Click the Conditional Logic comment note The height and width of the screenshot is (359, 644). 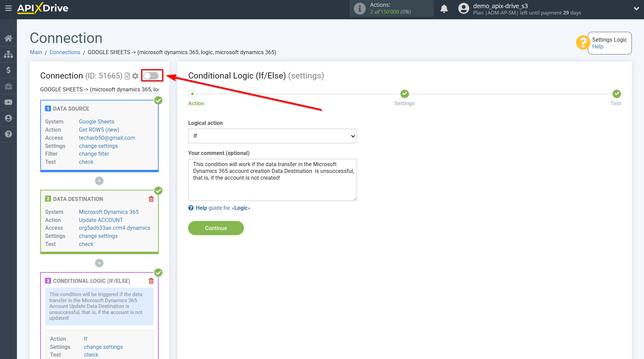[99, 306]
